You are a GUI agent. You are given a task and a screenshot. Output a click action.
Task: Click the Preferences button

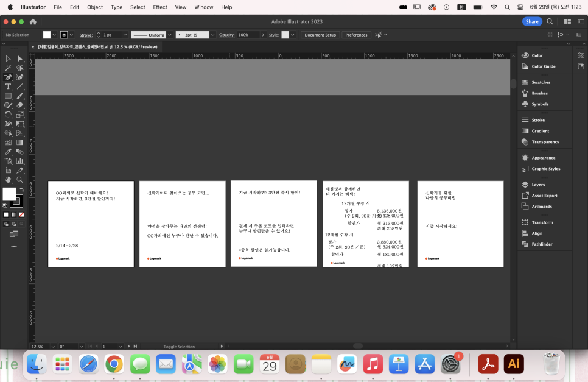[x=356, y=35]
